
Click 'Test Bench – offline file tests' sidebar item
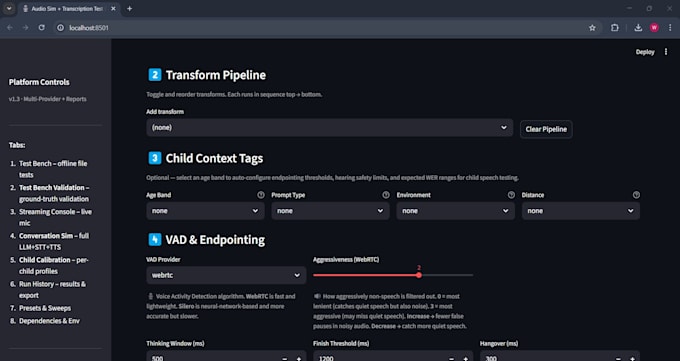(x=53, y=169)
